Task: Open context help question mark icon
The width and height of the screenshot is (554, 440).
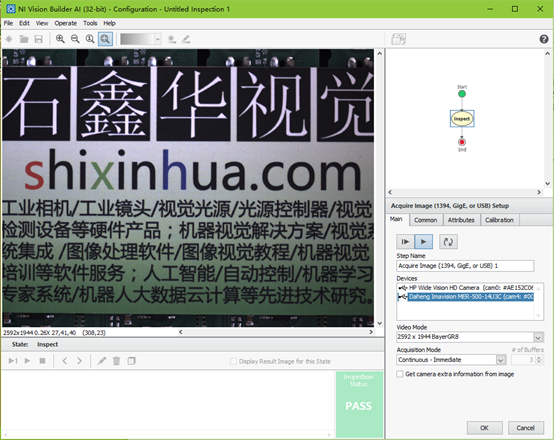Action: (x=544, y=39)
